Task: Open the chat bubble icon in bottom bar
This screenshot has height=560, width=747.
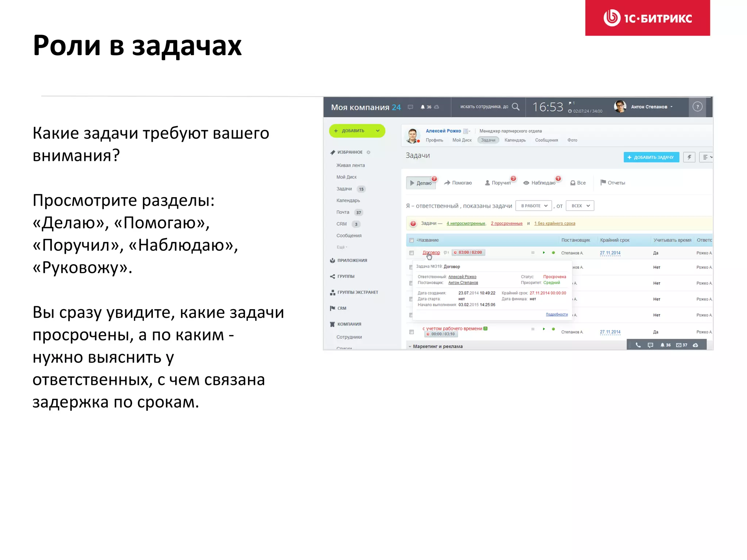Action: coord(650,345)
